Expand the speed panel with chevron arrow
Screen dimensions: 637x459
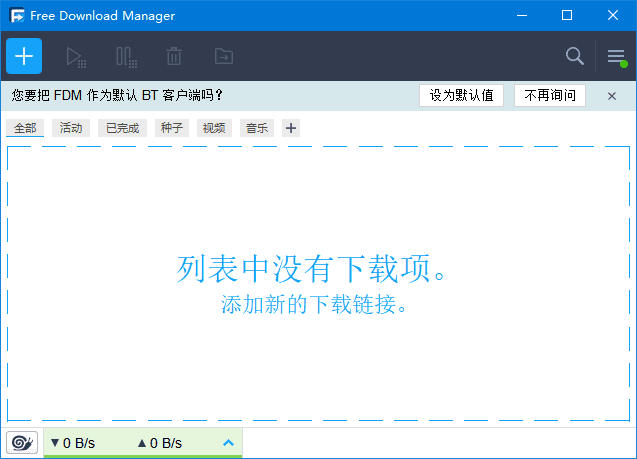228,442
